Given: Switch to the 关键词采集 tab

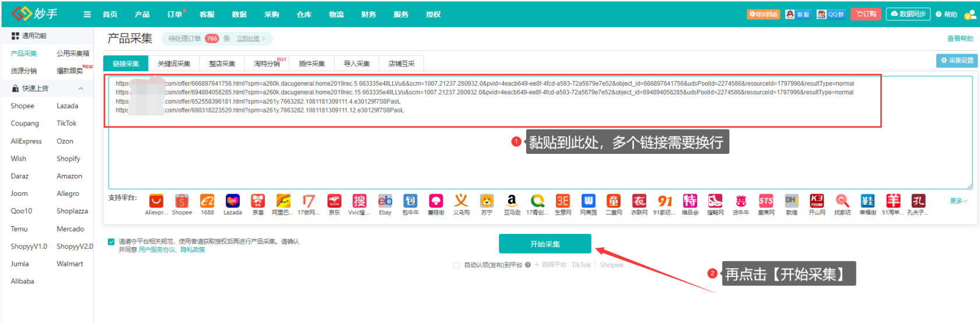Looking at the screenshot, I should (174, 64).
